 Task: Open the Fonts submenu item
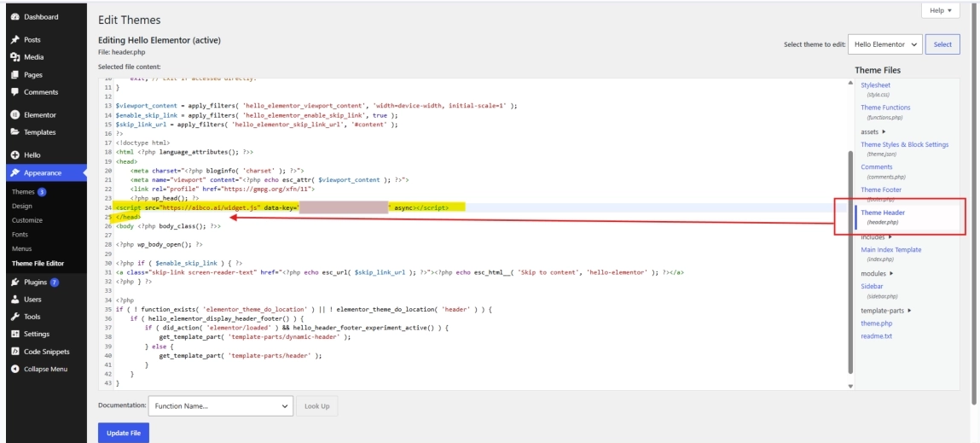[x=20, y=235]
